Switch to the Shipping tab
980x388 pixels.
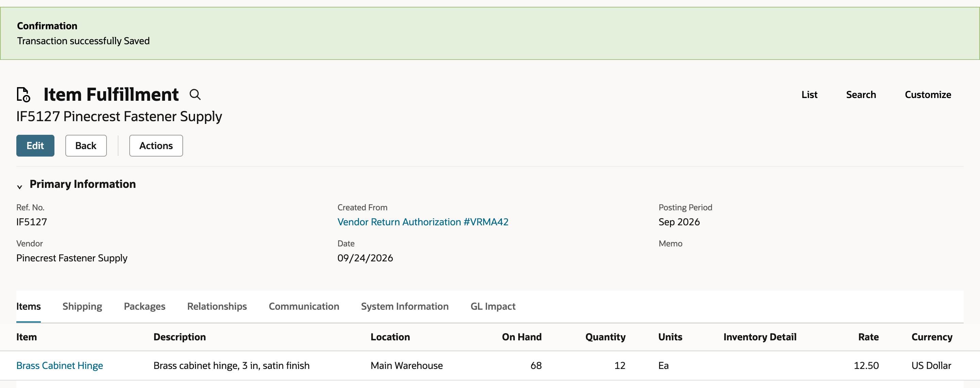click(x=82, y=306)
